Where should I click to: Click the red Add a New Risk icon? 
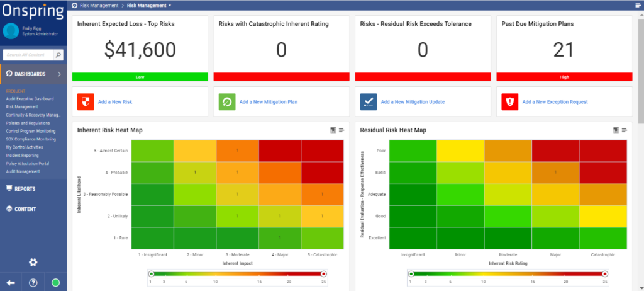(x=86, y=101)
